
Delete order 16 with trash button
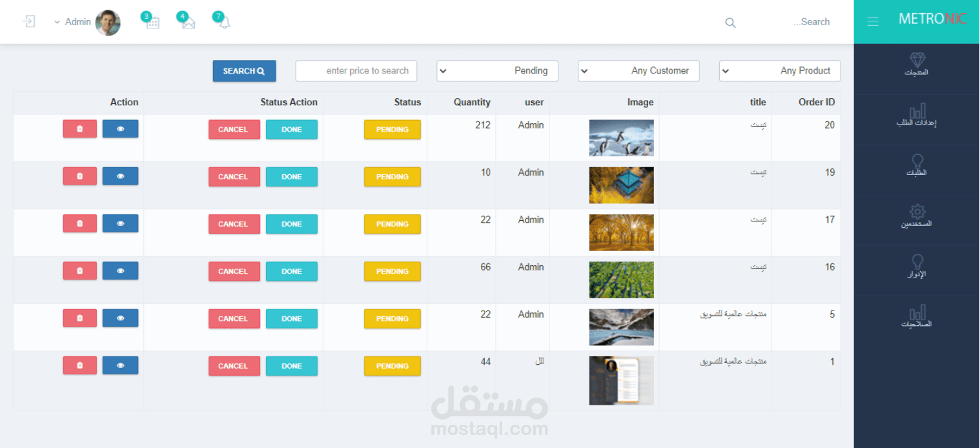80,271
